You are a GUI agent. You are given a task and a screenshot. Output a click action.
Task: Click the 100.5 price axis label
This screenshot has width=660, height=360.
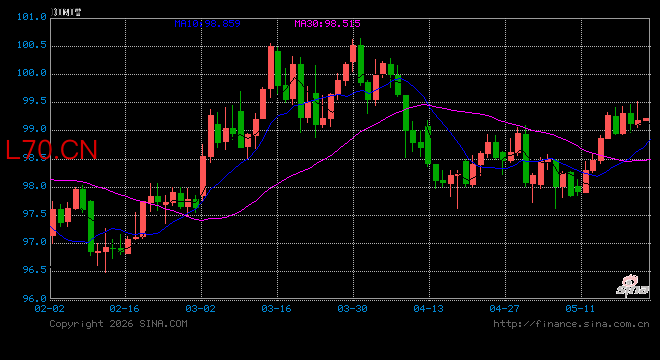[32, 45]
